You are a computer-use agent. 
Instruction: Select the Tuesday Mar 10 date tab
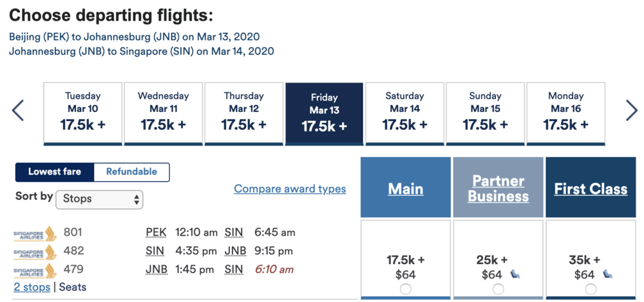coord(83,113)
